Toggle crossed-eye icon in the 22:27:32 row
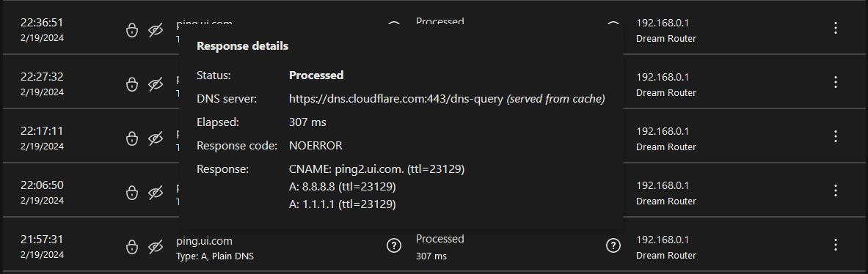Image resolution: width=868 pixels, height=274 pixels. point(156,84)
